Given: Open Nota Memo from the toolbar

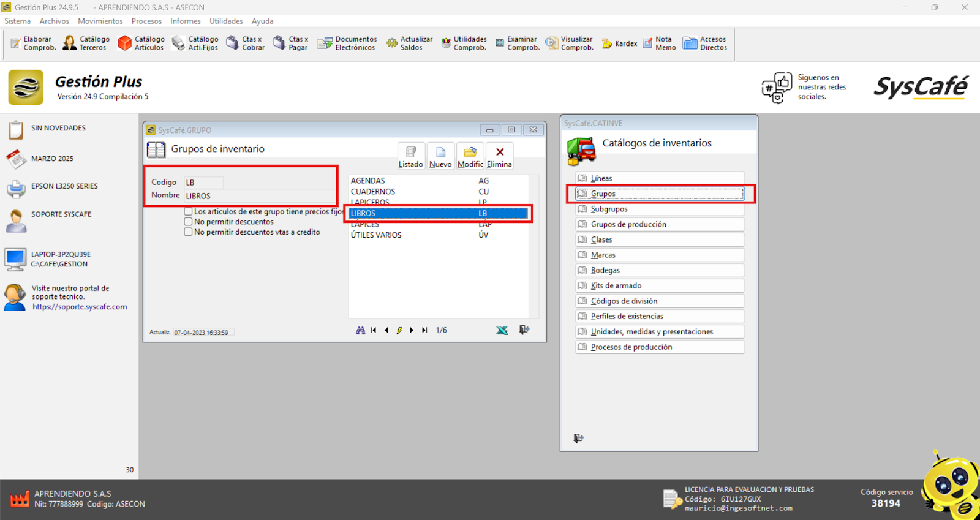Looking at the screenshot, I should click(659, 43).
